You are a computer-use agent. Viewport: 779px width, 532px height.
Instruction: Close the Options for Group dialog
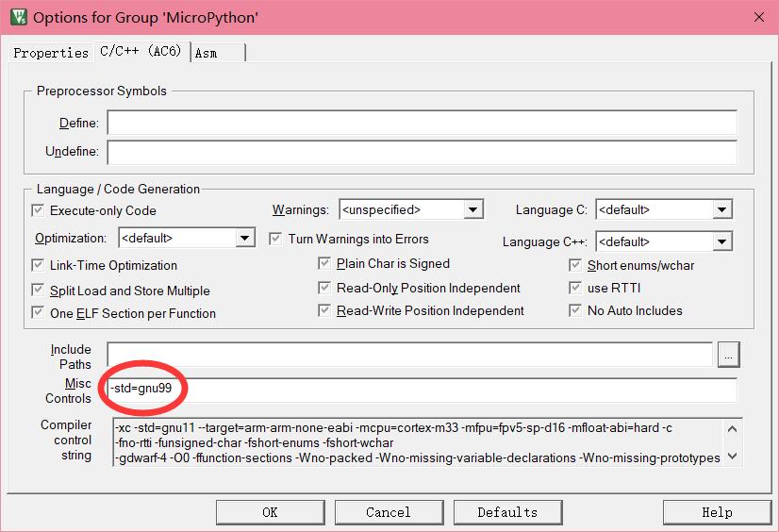tap(758, 17)
